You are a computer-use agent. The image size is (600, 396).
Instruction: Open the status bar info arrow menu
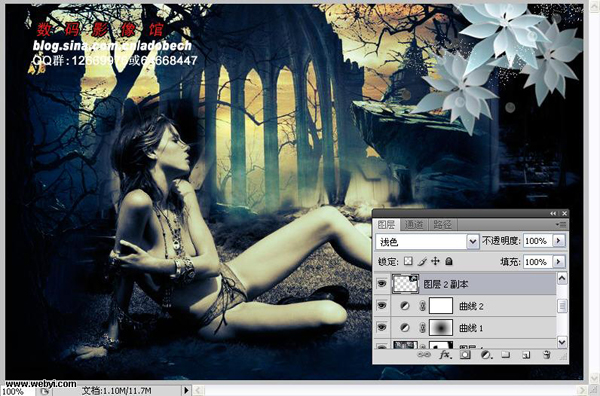click(186, 391)
